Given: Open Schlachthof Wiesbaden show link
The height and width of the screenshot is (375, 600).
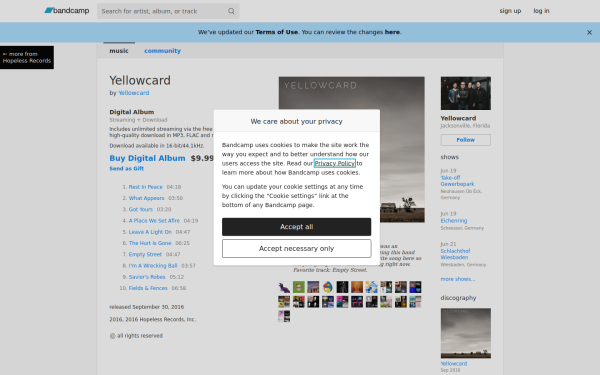Looking at the screenshot, I should coord(455,254).
